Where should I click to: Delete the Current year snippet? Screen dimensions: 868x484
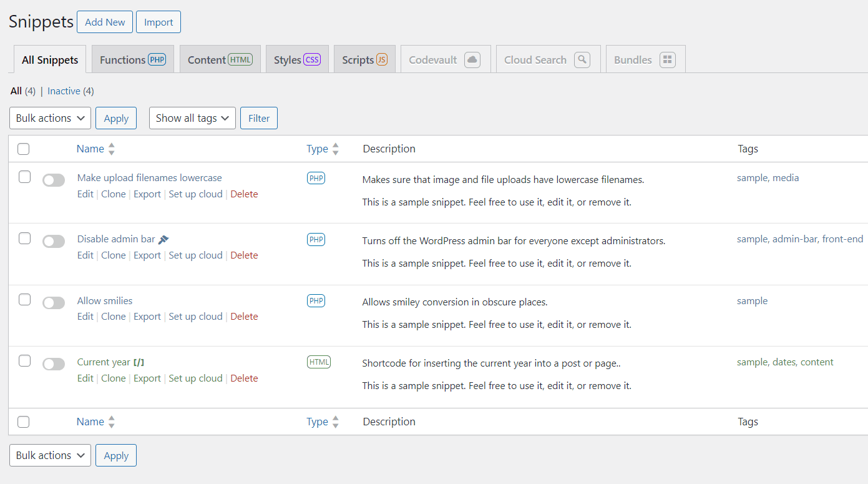(x=244, y=378)
